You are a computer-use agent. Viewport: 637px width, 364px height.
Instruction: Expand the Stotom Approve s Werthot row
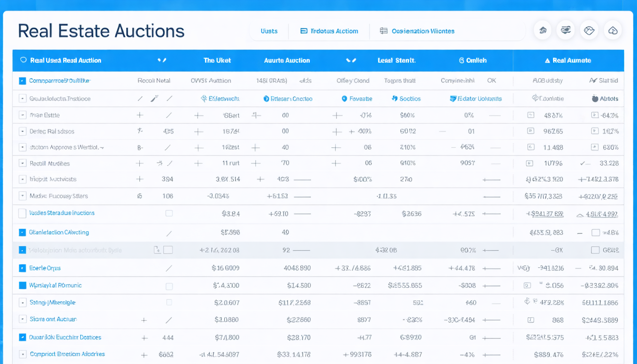[x=22, y=147]
